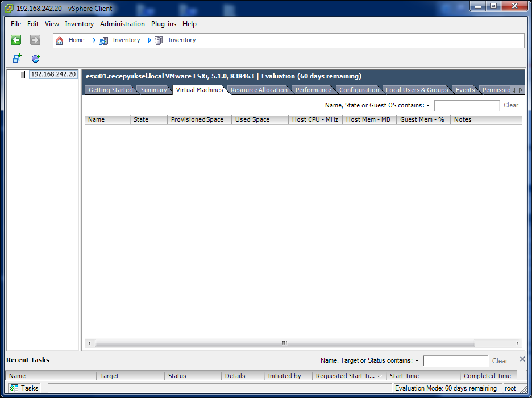Click the new resource pool toolbar icon

coord(36,59)
